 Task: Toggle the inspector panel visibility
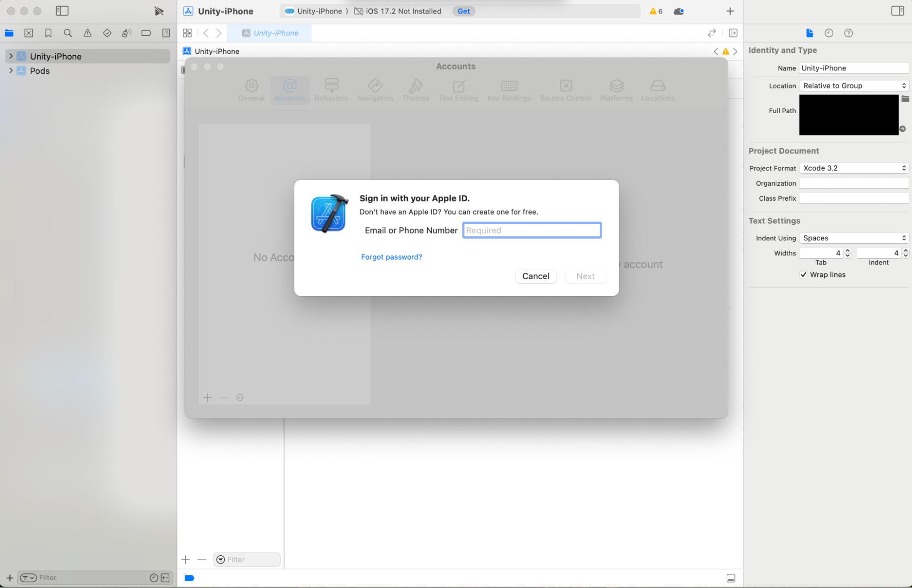(897, 10)
